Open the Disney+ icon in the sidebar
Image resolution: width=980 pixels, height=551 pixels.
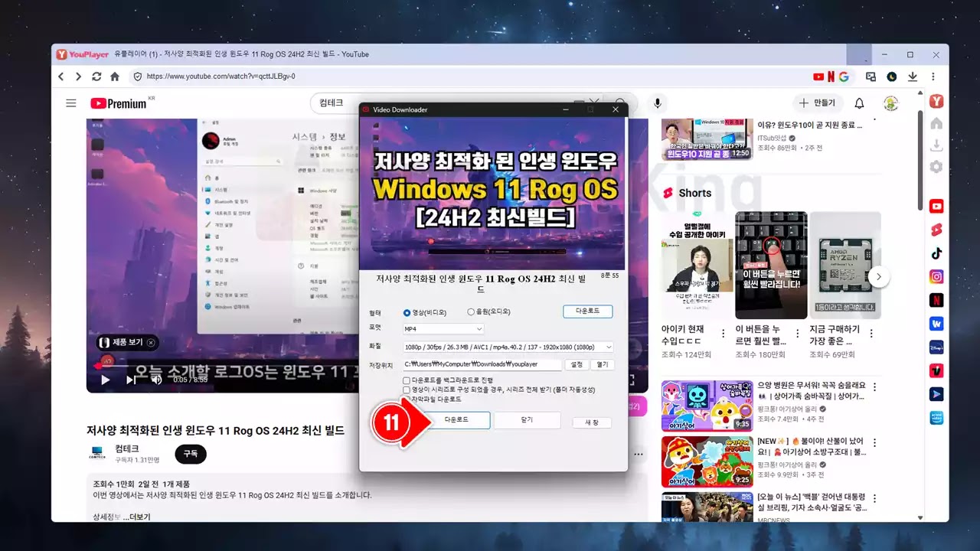pyautogui.click(x=936, y=347)
